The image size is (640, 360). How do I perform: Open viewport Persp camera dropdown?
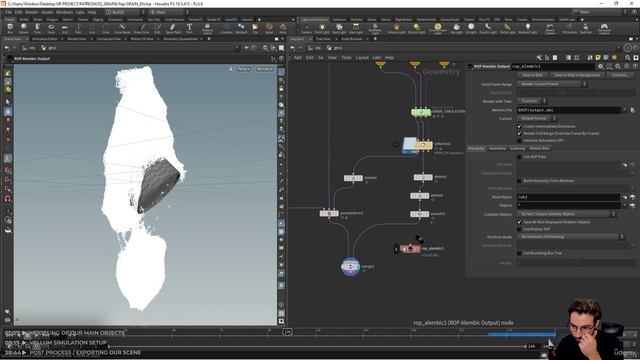click(243, 69)
